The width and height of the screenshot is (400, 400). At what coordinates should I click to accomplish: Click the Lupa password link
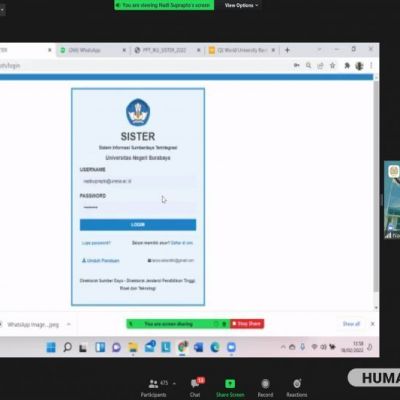96,243
